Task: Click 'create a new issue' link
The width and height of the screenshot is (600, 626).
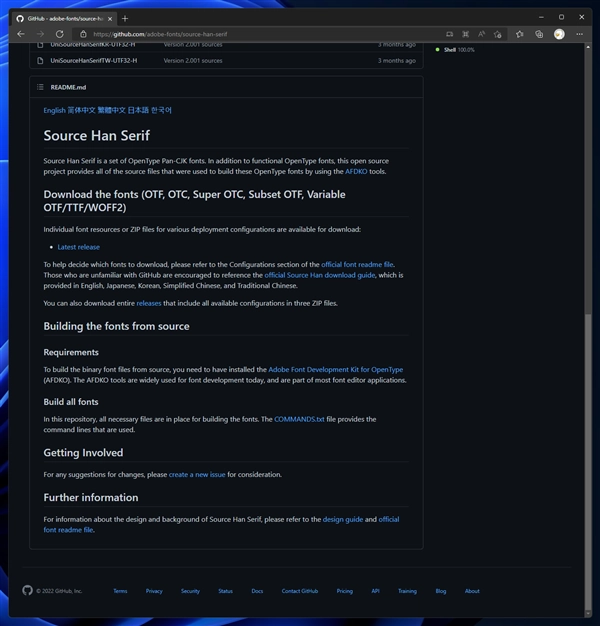Action: 197,475
